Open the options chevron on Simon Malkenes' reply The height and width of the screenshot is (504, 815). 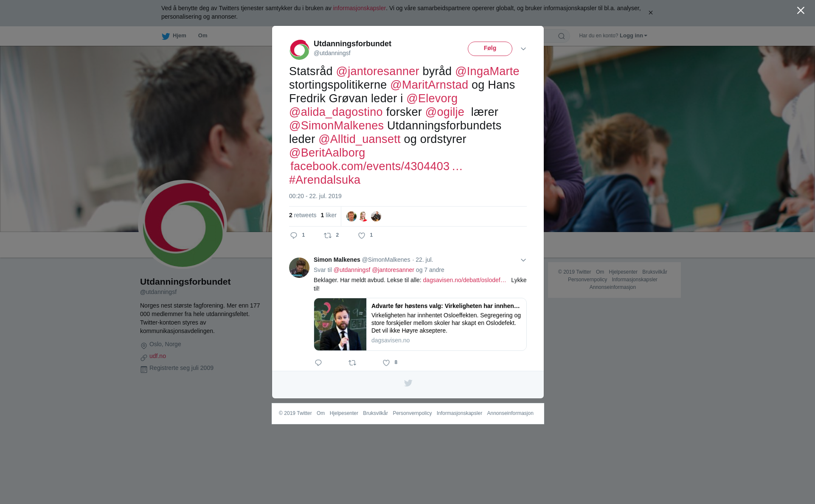click(523, 260)
